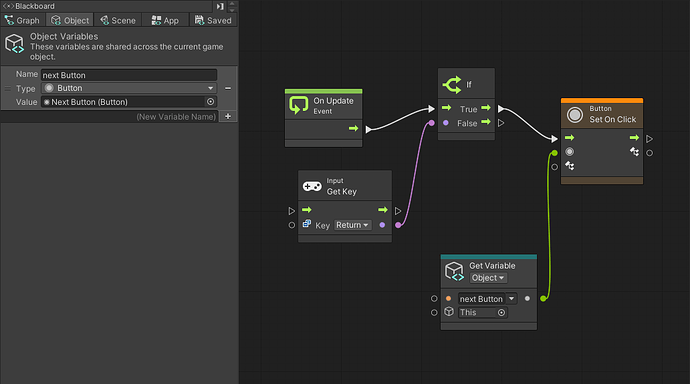Open the Type Button dropdown
Viewport: 690px width, 384px height.
click(x=129, y=88)
